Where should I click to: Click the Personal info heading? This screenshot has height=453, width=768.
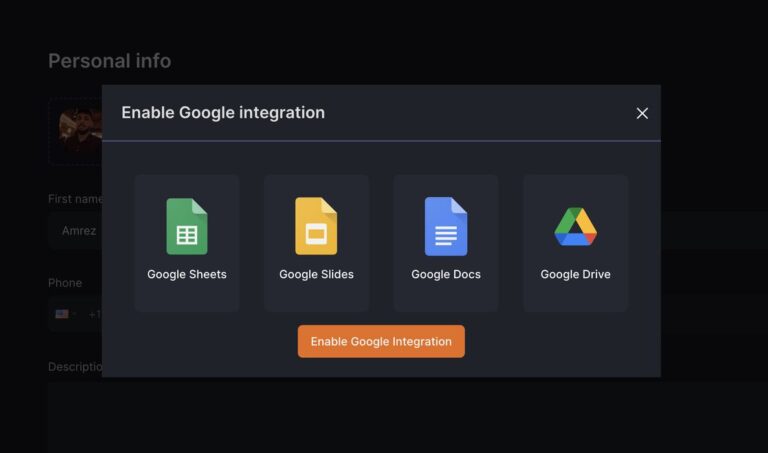(x=110, y=61)
